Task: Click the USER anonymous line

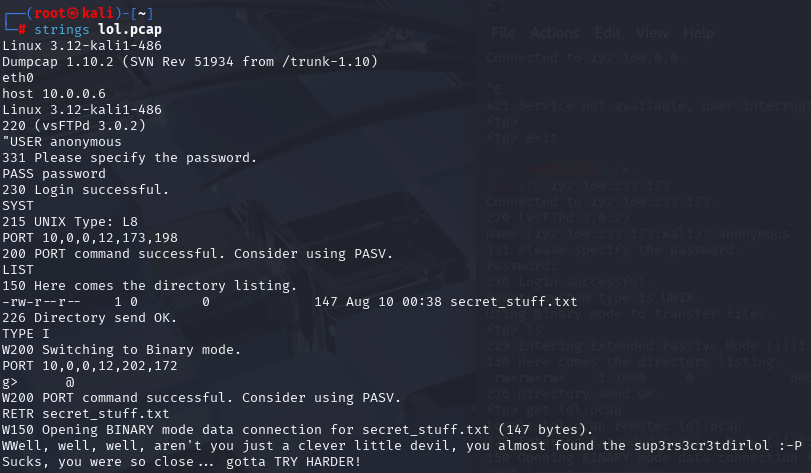Action: (62, 142)
